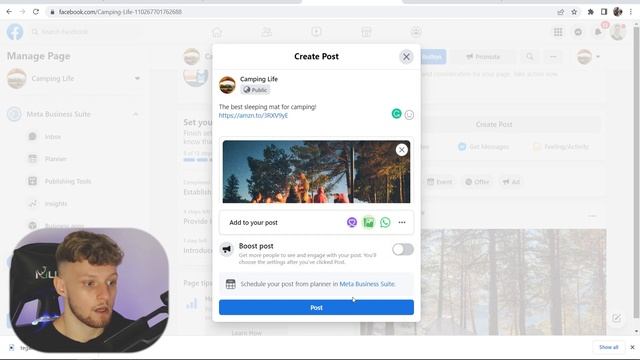The image size is (640, 360).
Task: Open the notifications bell
Action: coord(598,32)
